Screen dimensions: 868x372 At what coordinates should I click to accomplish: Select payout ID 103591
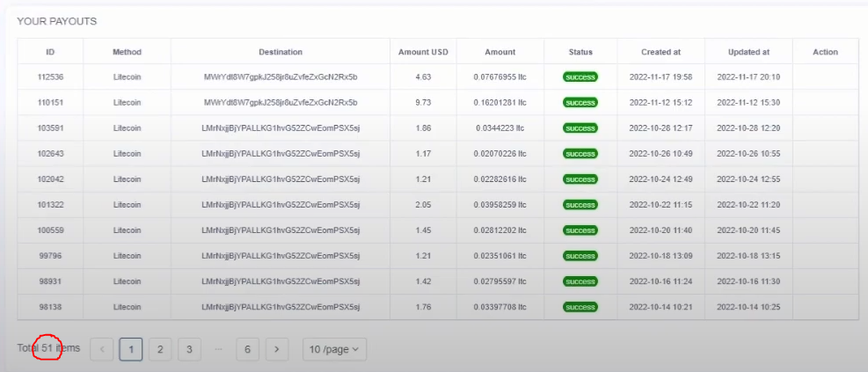[x=50, y=128]
